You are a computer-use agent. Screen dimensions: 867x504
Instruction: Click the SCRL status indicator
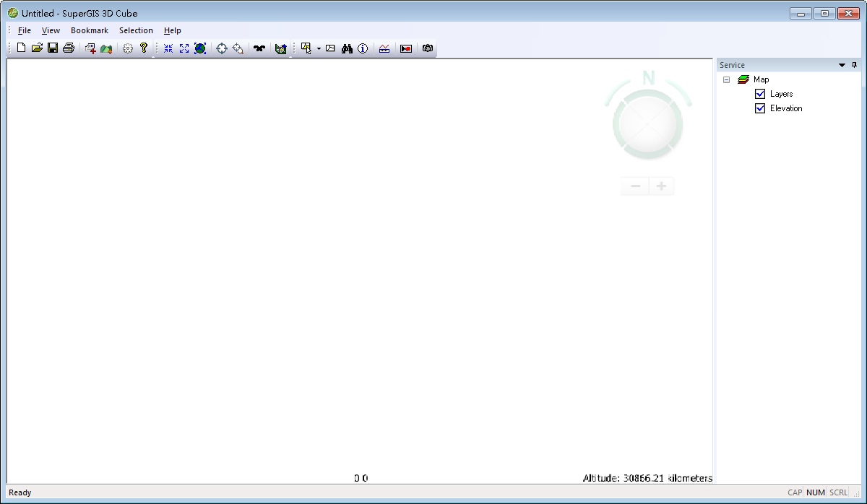(838, 492)
